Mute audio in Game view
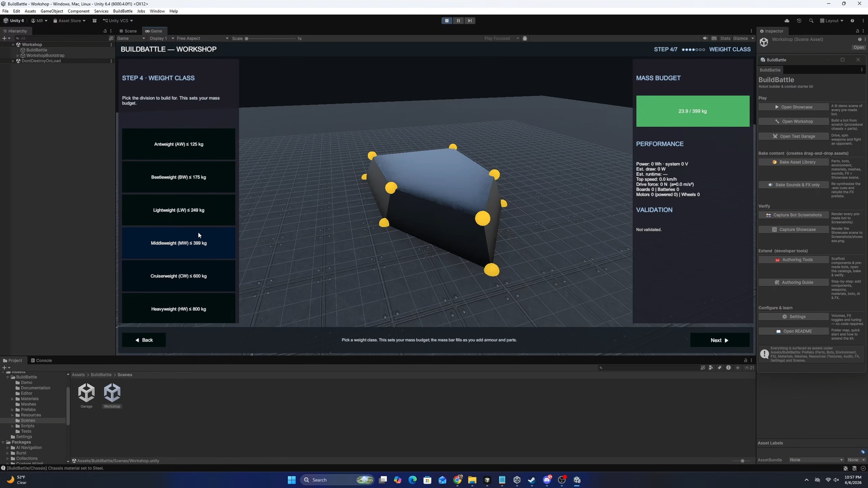Image resolution: width=868 pixels, height=488 pixels. pyautogui.click(x=705, y=38)
